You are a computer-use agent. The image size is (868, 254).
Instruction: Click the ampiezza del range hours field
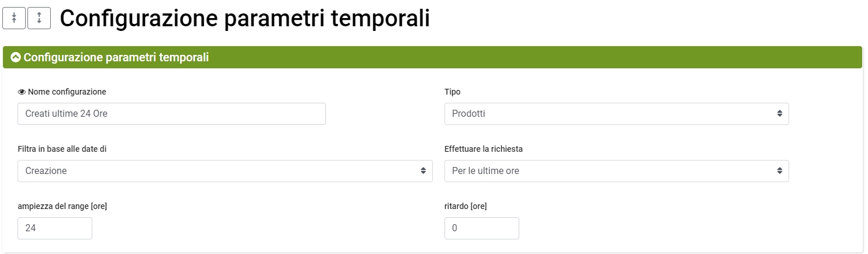click(55, 228)
